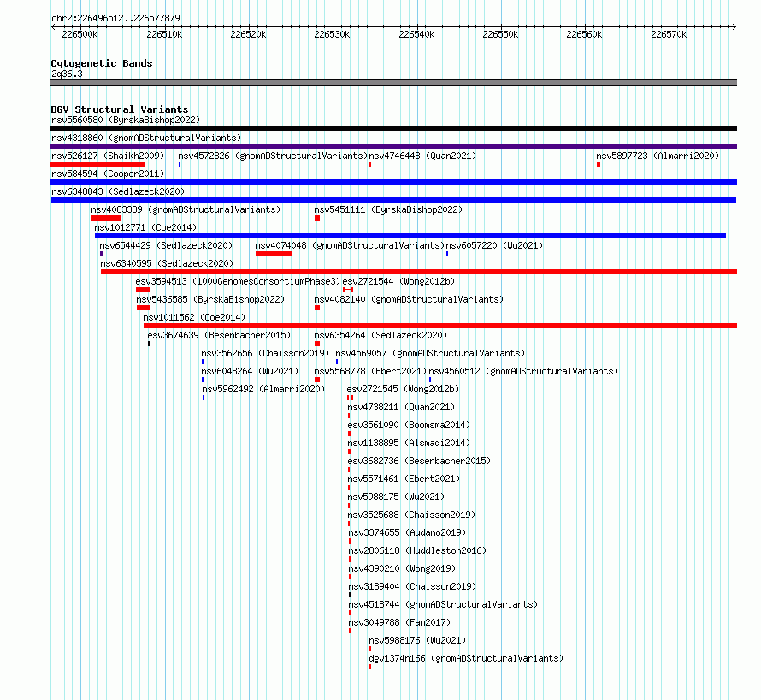Open nsv6057220 (Wu2021) variant
761x700 pixels.
(x=494, y=245)
